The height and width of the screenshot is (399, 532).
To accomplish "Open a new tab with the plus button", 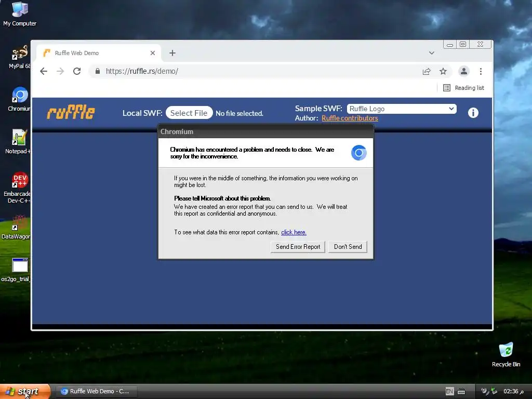I will 172,53.
